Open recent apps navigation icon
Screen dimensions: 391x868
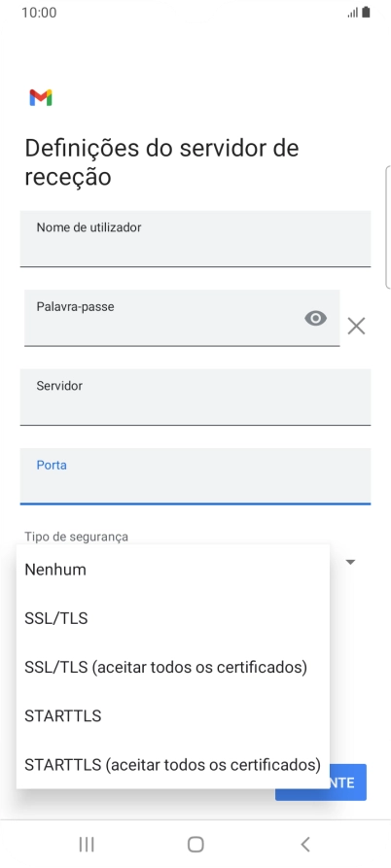(87, 845)
